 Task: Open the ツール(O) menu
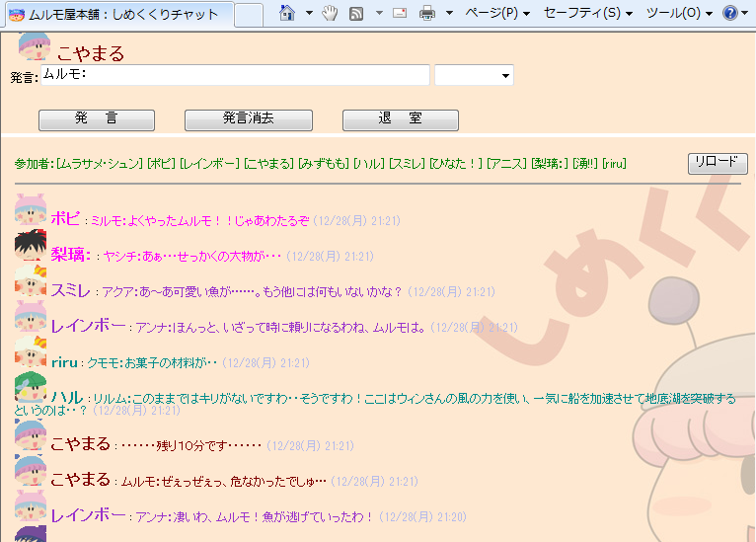679,14
